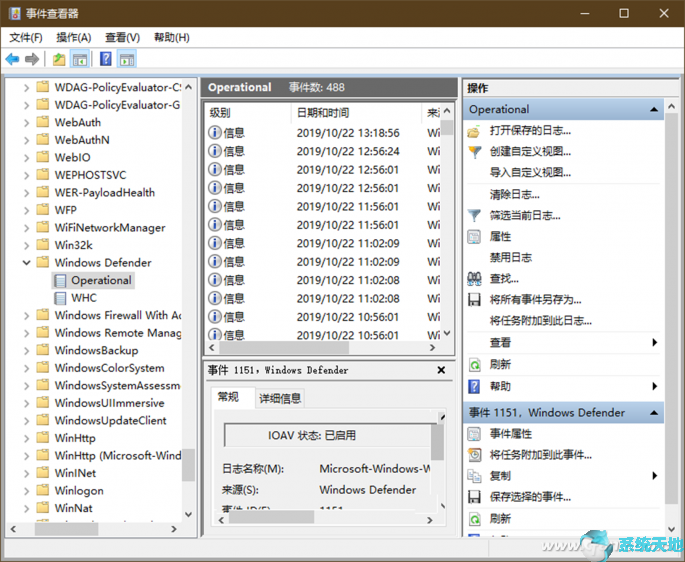685x562 pixels.
Task: Click the Disable Log action
Action: point(511,257)
